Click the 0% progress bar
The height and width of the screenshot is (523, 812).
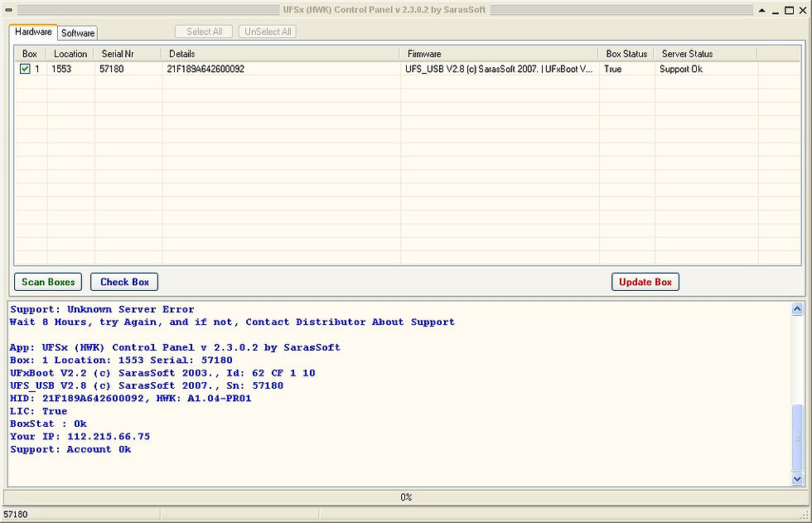406,497
